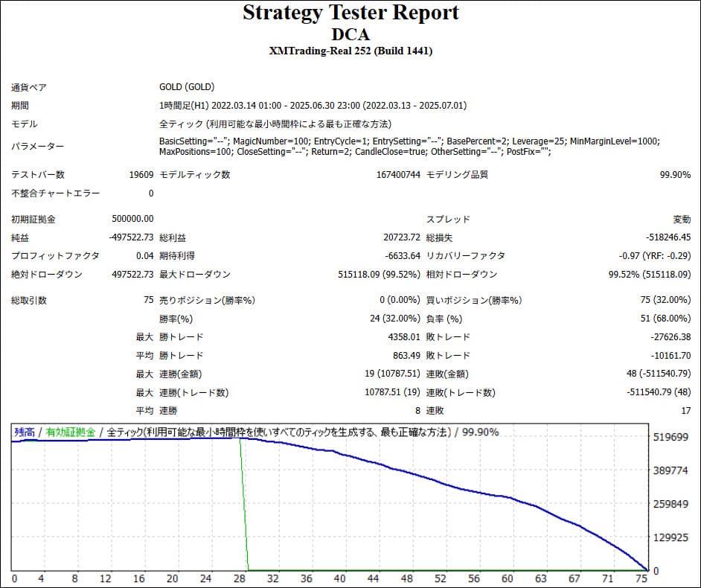The width and height of the screenshot is (701, 588).
Task: Select the 期待利得 value -6633.64
Action: tap(403, 256)
